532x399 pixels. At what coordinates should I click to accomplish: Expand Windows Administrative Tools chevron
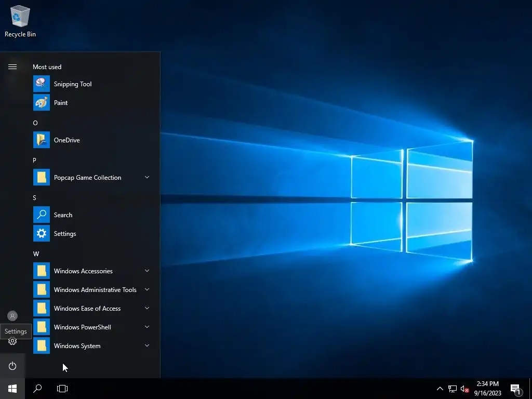point(147,289)
